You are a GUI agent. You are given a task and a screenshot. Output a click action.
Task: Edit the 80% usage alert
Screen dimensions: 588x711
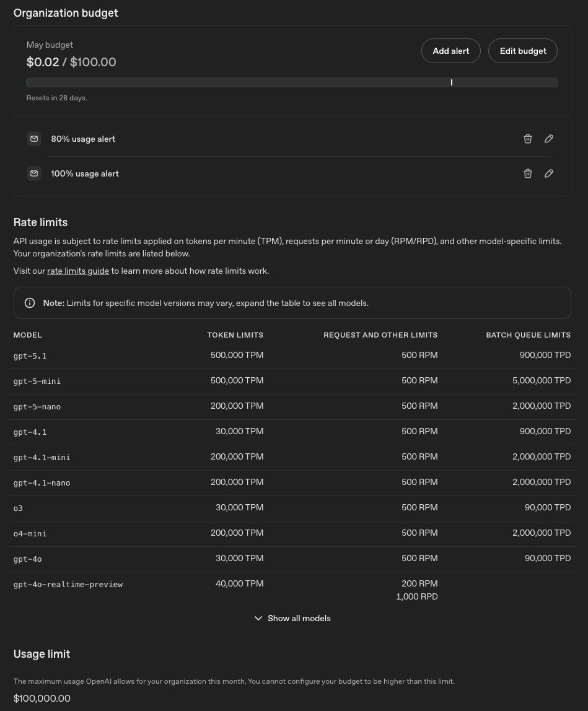[549, 139]
